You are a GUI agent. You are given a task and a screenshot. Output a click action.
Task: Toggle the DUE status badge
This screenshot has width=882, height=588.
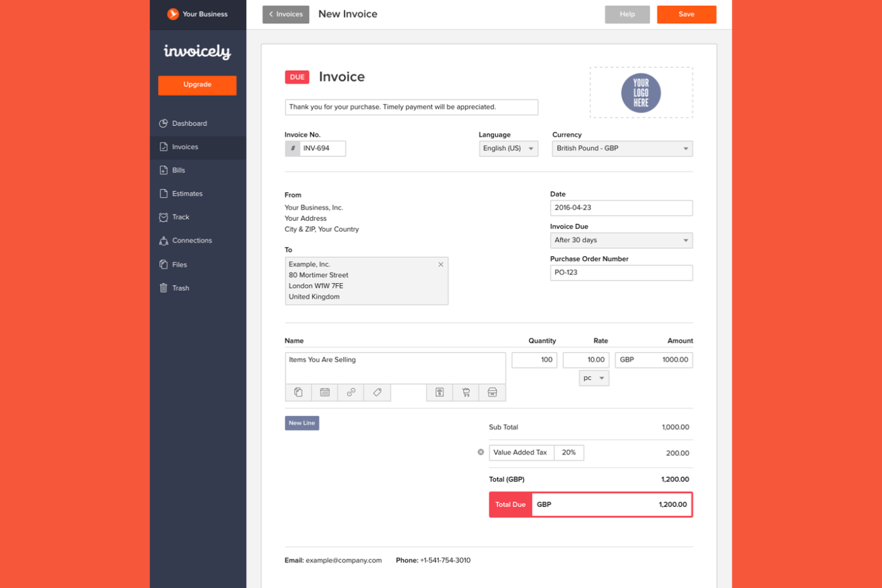tap(297, 77)
